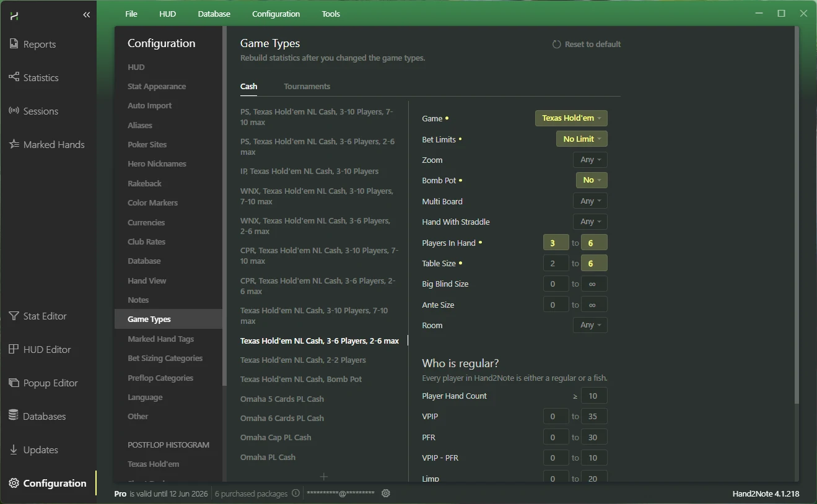Open Preflop Categories settings
817x504 pixels.
[160, 378]
